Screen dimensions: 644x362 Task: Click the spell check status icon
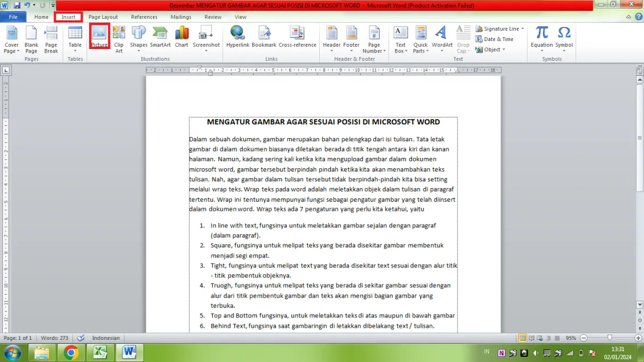tap(81, 337)
